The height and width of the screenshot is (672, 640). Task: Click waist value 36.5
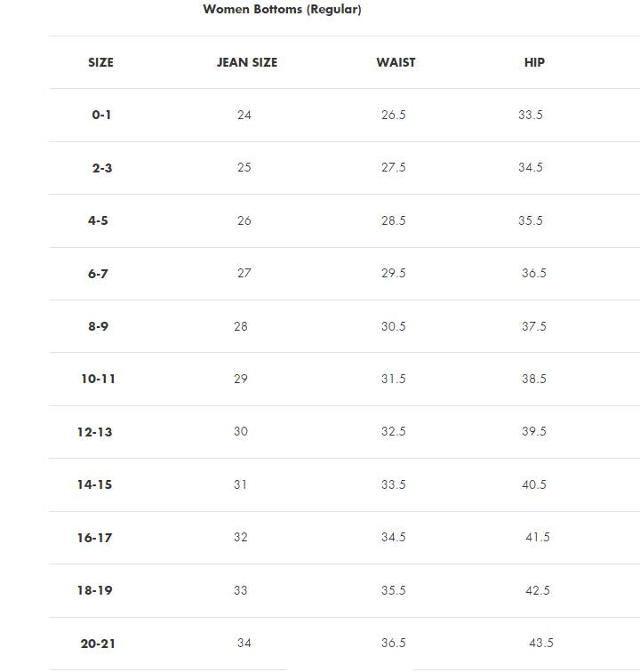(x=394, y=643)
